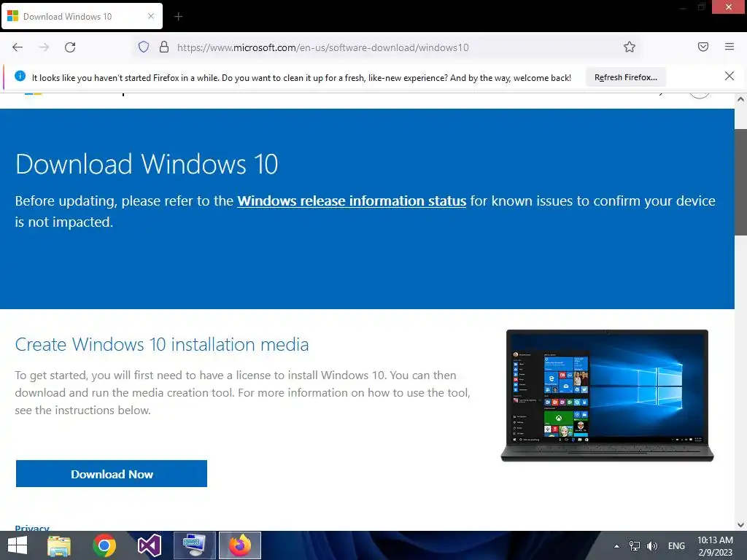Open the Privacy link
The height and width of the screenshot is (560, 747).
point(32,528)
